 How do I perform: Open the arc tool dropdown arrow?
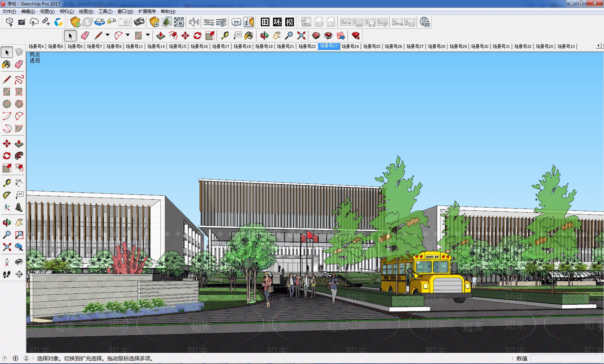128,35
